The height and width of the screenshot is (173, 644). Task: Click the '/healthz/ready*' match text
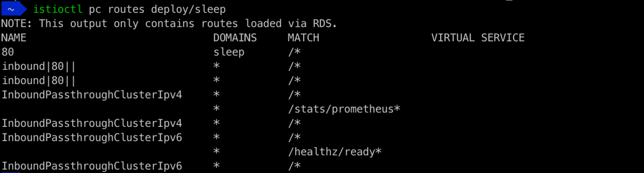tap(335, 152)
